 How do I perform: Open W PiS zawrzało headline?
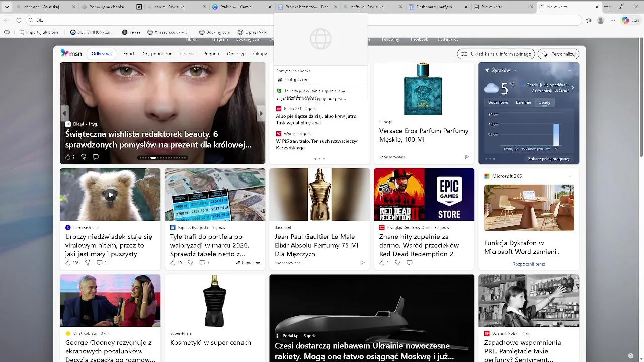(316, 144)
